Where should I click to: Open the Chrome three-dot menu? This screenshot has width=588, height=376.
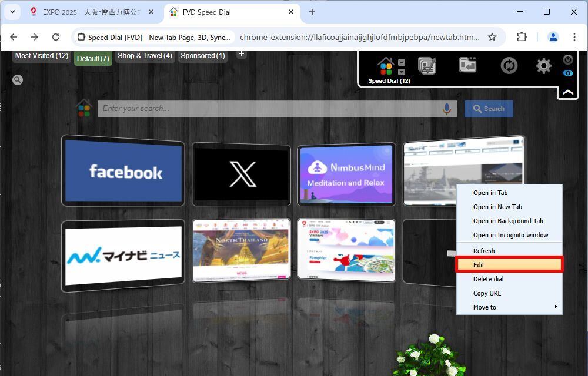[x=574, y=37]
